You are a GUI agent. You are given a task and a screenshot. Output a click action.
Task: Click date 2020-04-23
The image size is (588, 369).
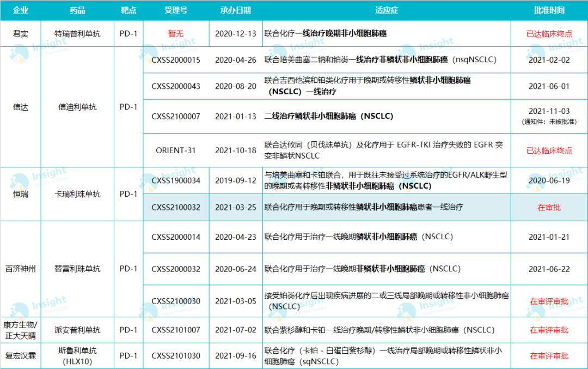pyautogui.click(x=236, y=237)
